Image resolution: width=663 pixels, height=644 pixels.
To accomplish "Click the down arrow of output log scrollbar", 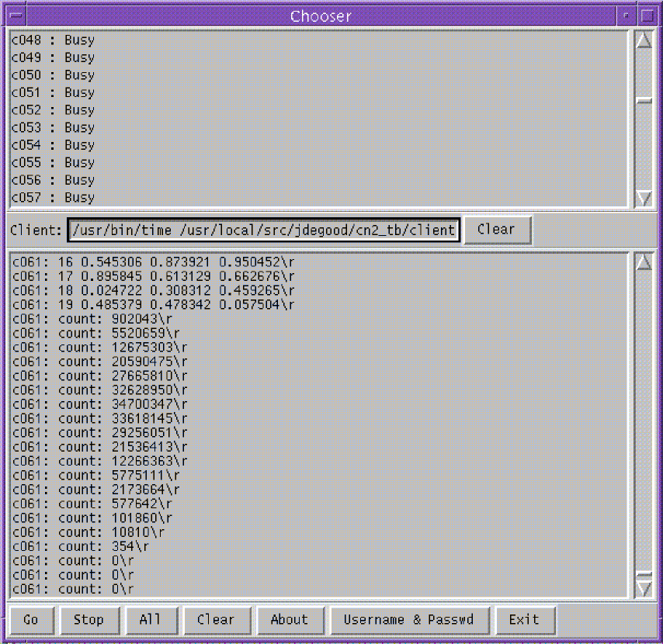I will pyautogui.click(x=643, y=589).
